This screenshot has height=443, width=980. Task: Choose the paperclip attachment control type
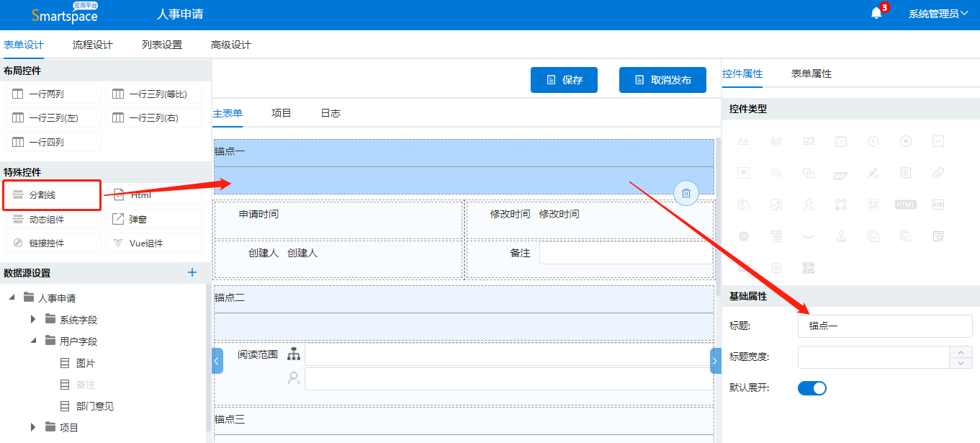pyautogui.click(x=938, y=173)
